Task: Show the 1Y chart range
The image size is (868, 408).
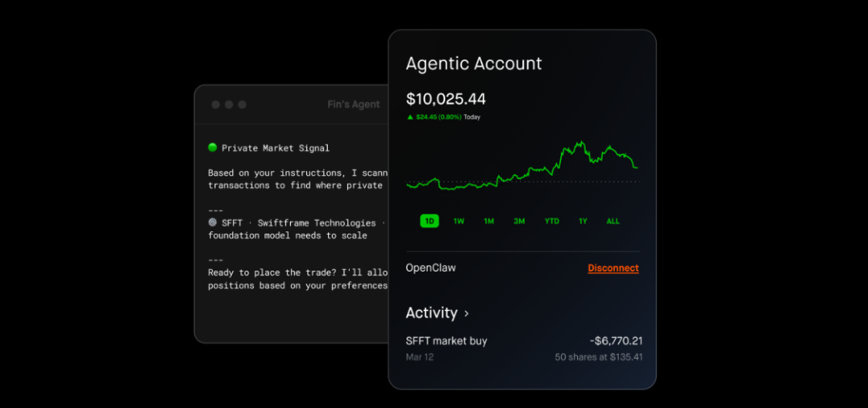Action: pyautogui.click(x=583, y=221)
